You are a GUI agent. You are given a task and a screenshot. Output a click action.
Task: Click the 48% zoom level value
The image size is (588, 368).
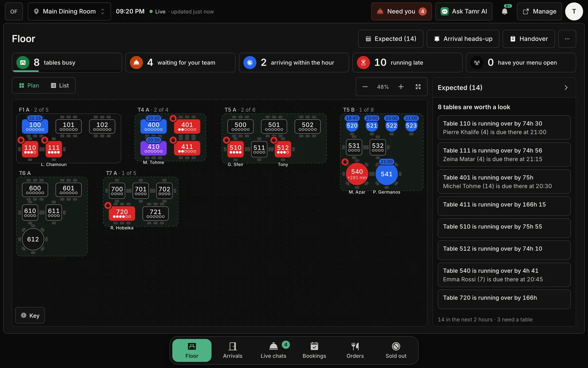(383, 87)
